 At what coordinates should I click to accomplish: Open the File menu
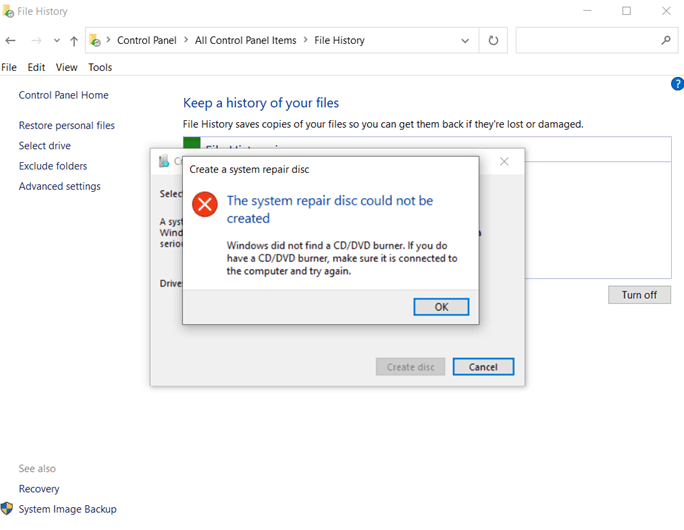pos(9,67)
